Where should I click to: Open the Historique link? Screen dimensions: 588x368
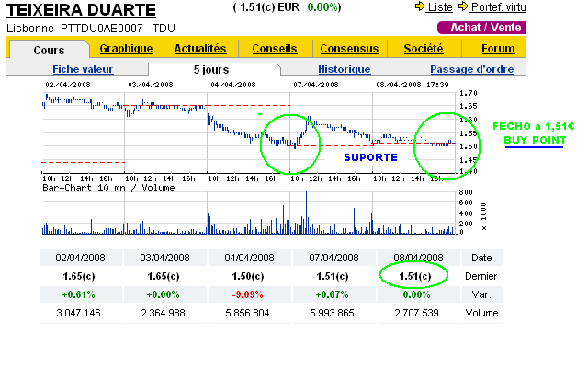(x=345, y=70)
